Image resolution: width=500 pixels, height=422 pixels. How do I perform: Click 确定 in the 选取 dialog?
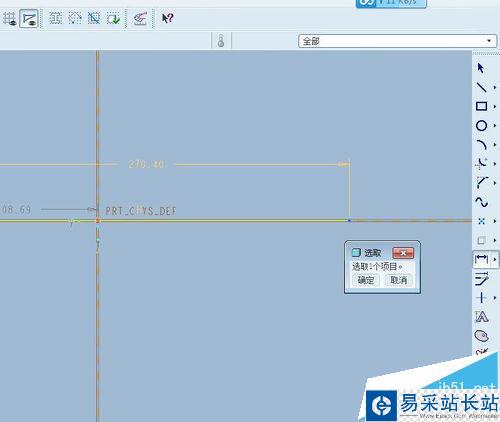tap(366, 280)
